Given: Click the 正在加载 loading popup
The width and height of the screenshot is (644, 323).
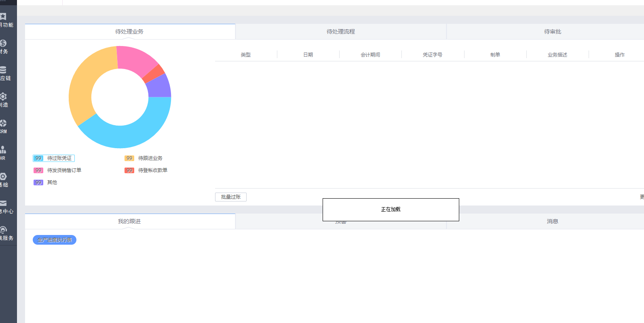Looking at the screenshot, I should pos(391,210).
